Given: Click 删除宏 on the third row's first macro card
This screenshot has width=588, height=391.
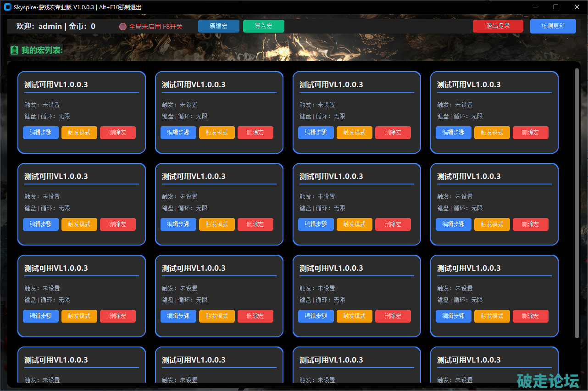Looking at the screenshot, I should [118, 316].
